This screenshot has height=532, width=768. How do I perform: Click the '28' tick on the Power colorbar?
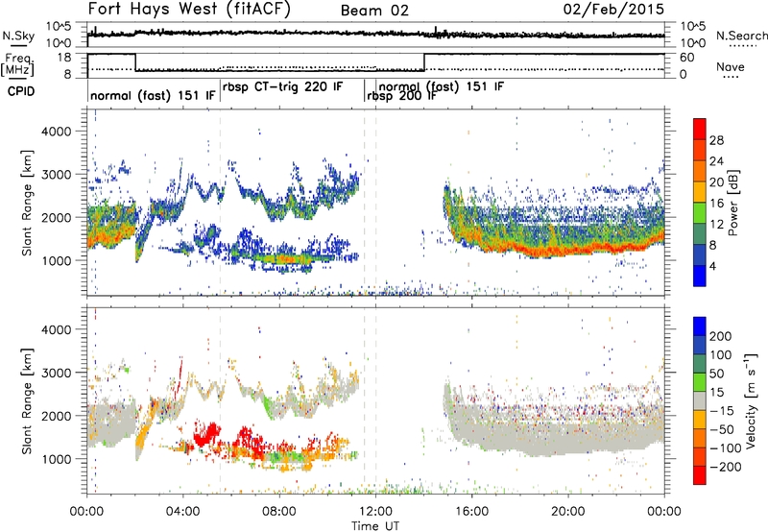pos(716,140)
